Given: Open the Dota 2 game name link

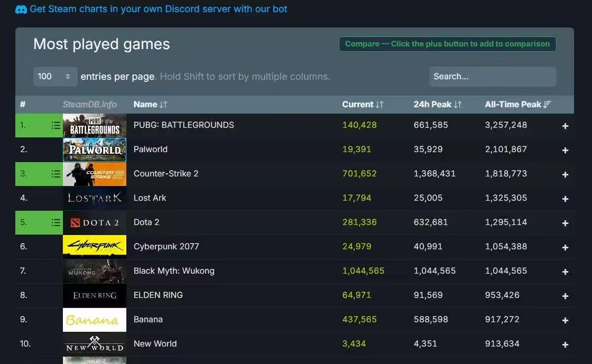Looking at the screenshot, I should [x=146, y=222].
